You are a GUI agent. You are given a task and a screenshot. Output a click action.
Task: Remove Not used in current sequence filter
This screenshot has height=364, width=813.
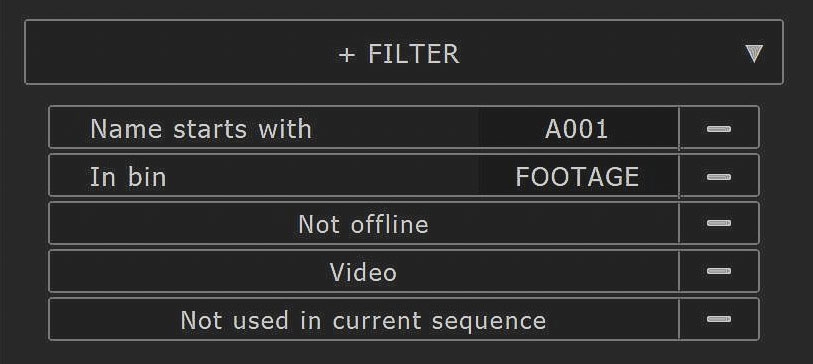point(719,319)
